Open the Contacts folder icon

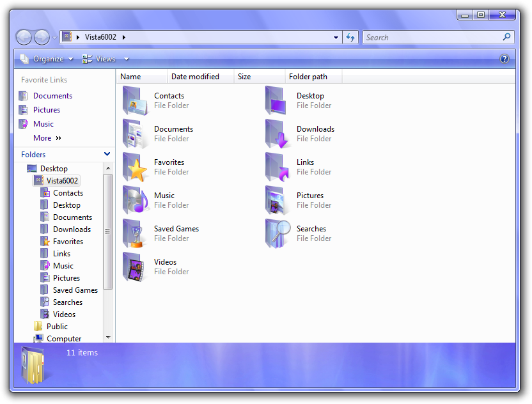[135, 100]
